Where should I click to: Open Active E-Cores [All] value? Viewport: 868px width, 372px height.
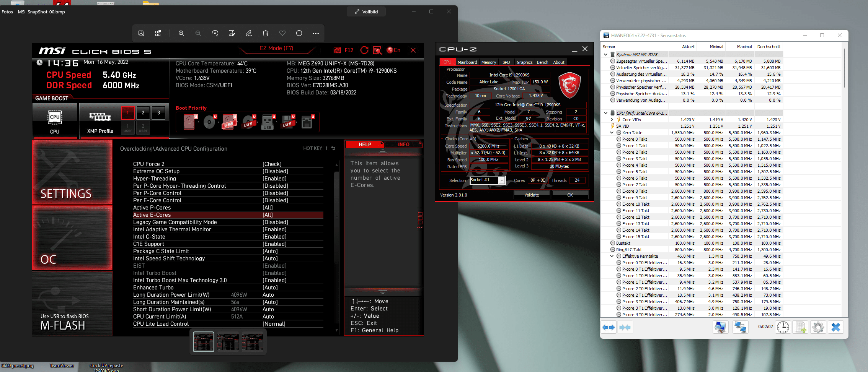(x=268, y=215)
